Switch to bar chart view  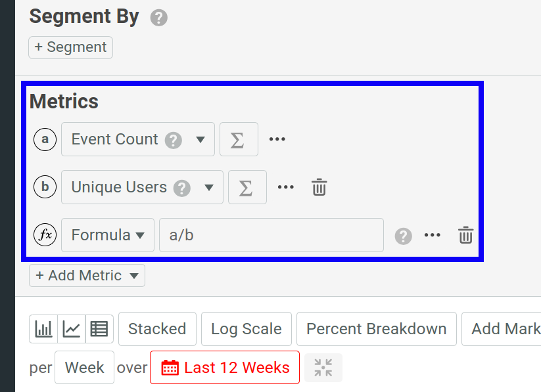43,329
